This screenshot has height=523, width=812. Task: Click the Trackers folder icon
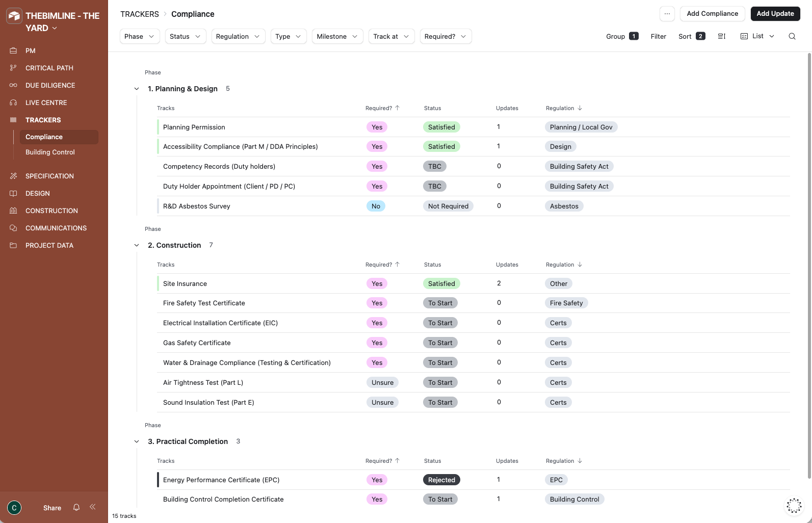tap(13, 120)
